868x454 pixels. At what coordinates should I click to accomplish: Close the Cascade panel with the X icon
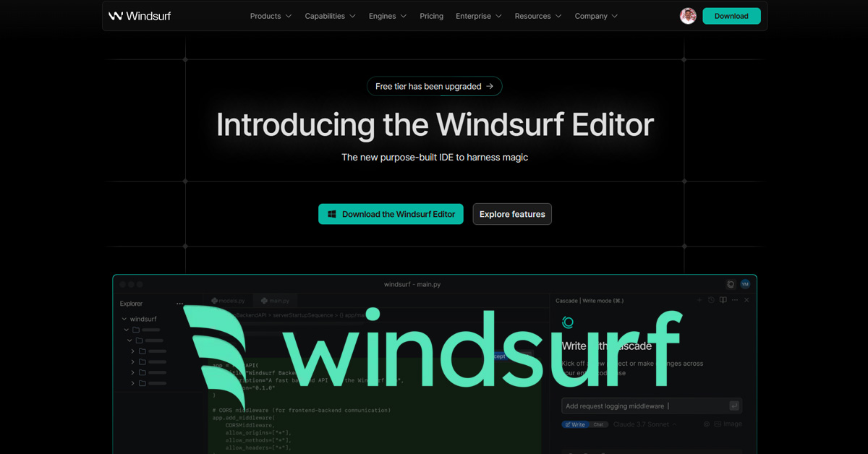[x=746, y=300]
